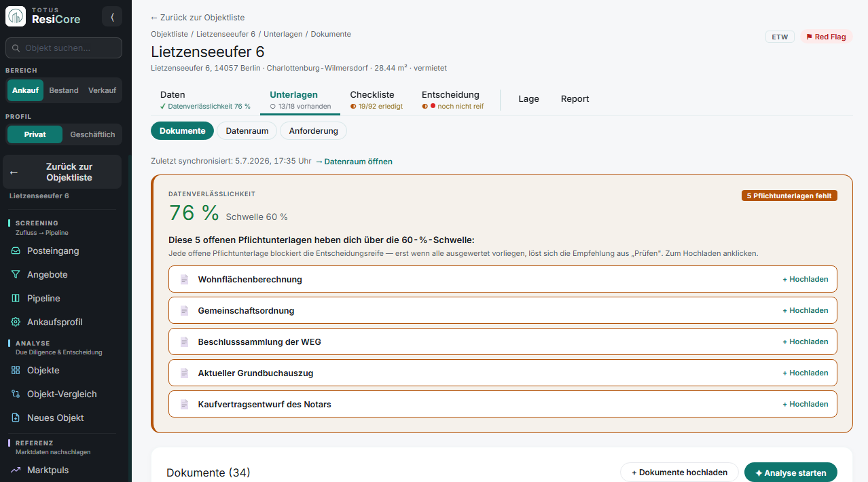Upload Aktueller Grundbuchauszug via Hochladen
Screen dimensions: 868x482
point(806,373)
